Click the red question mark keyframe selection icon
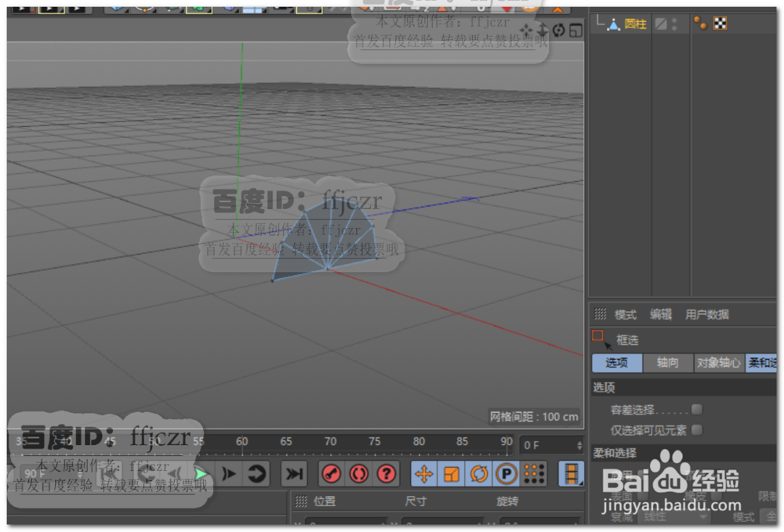784x532 pixels. (x=386, y=473)
